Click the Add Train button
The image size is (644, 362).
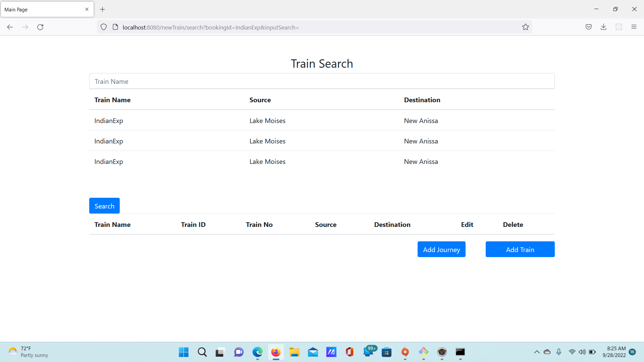pyautogui.click(x=520, y=249)
